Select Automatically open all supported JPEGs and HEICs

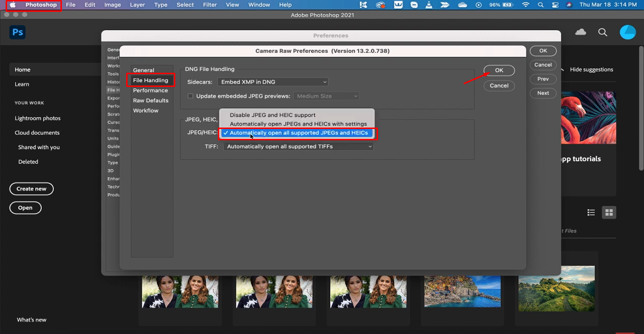click(297, 133)
